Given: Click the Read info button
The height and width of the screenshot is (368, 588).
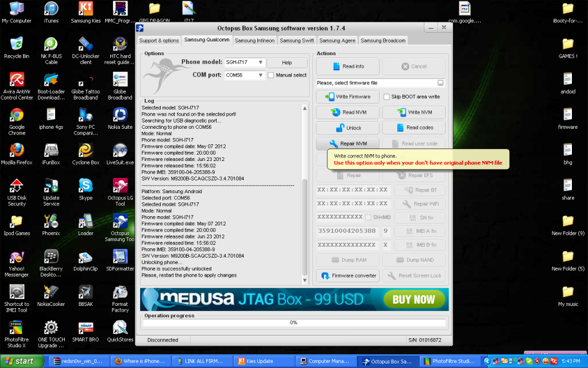Looking at the screenshot, I should click(347, 67).
